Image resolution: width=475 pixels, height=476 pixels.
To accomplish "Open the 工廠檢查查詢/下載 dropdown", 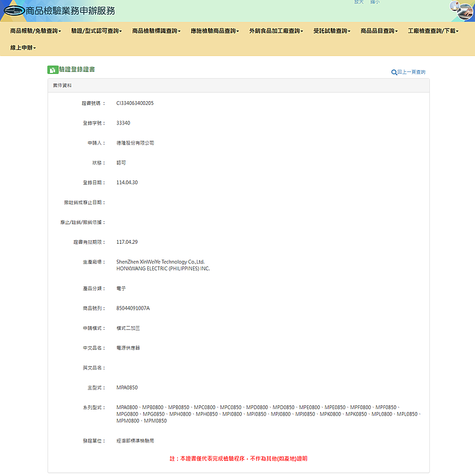I will tap(433, 31).
